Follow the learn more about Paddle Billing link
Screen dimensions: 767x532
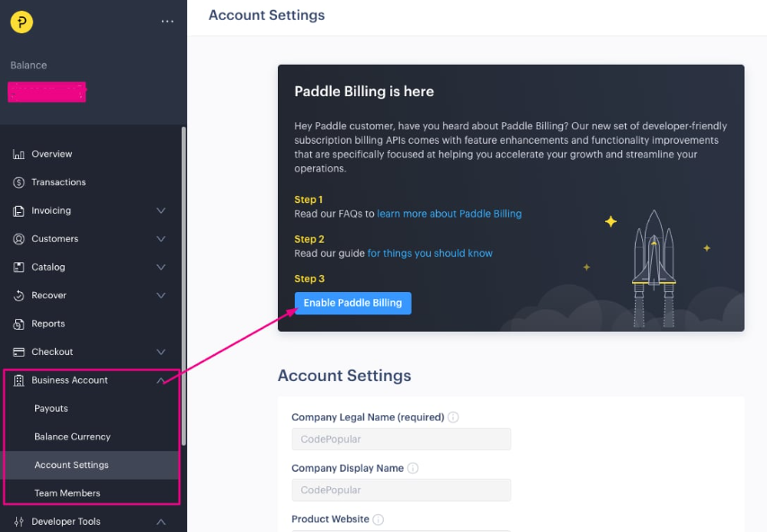tap(449, 214)
